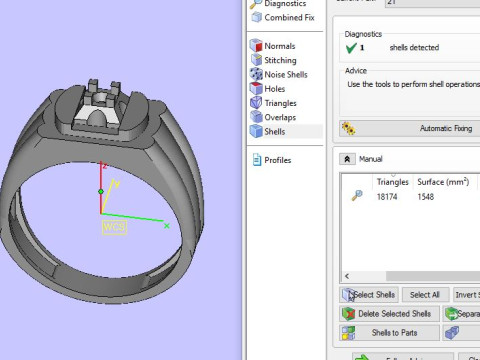Click the Overlaps icon

(256, 117)
